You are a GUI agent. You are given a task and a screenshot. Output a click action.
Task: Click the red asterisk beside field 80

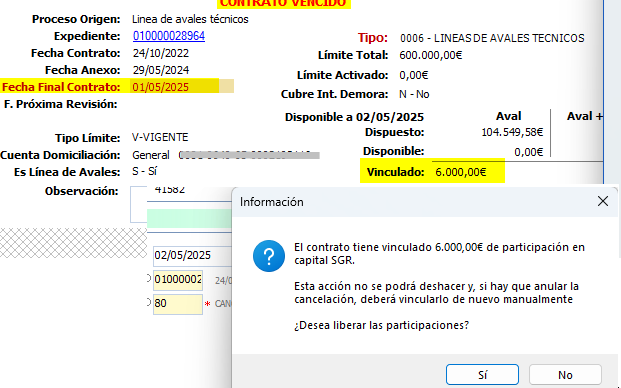pos(207,304)
